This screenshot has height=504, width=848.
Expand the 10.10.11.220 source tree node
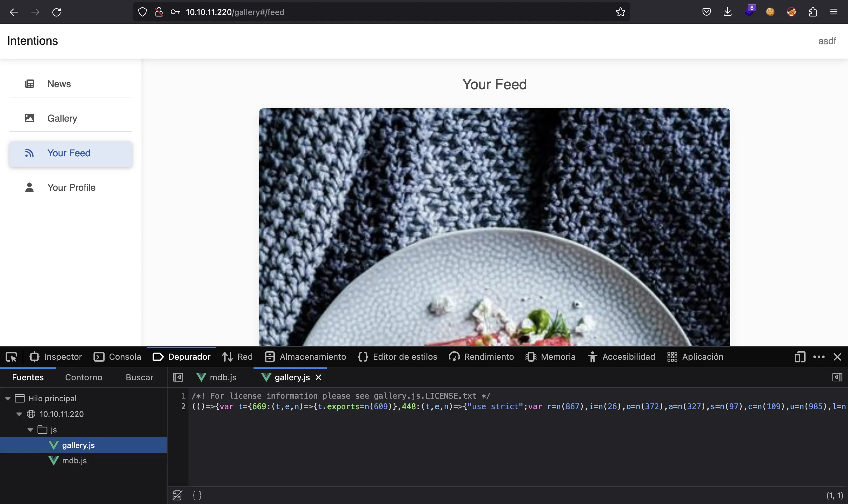coord(19,414)
